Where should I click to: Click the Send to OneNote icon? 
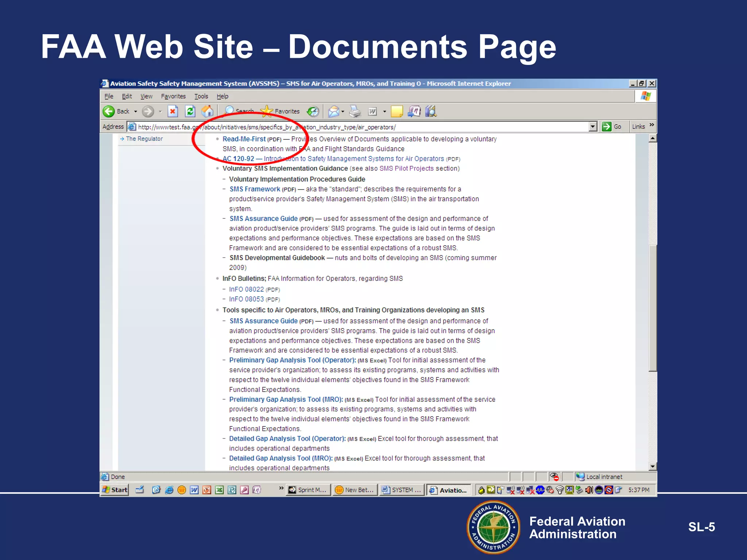414,111
